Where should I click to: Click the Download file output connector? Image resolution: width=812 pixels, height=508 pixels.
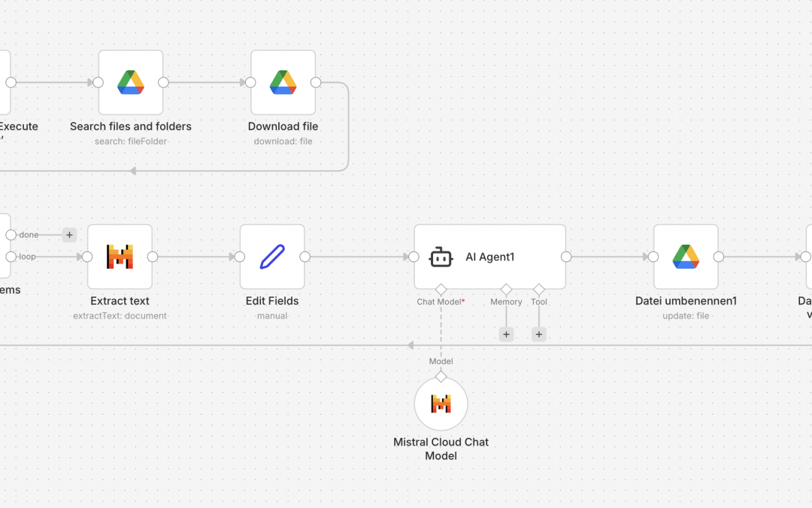pos(316,83)
